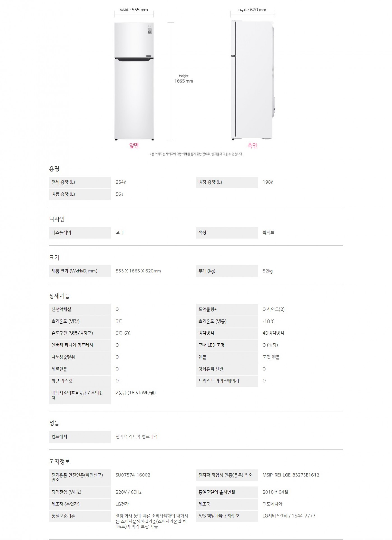392x540 pixels.
Task: Click the 전체 용량 (L) row label
Action: tap(63, 182)
